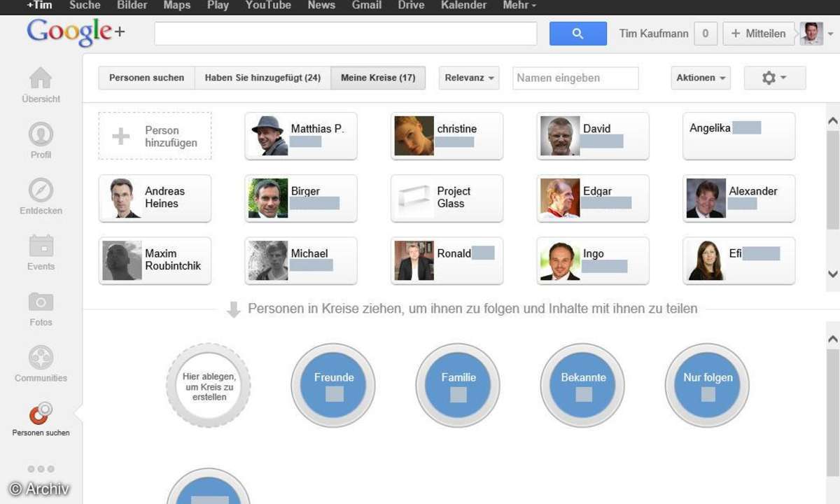Open the Übersicht home icon
The width and height of the screenshot is (840, 504).
click(x=41, y=78)
